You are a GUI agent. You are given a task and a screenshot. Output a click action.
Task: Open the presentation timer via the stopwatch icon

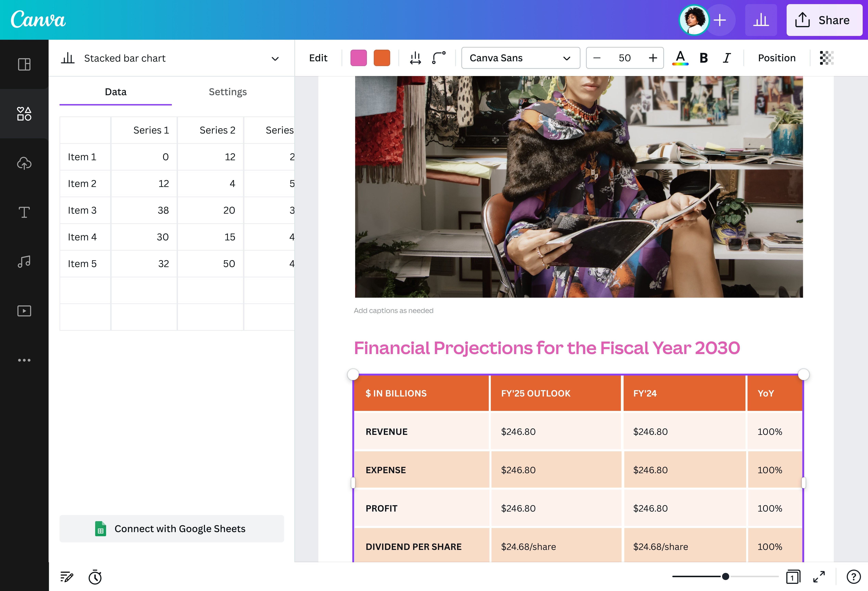(95, 577)
